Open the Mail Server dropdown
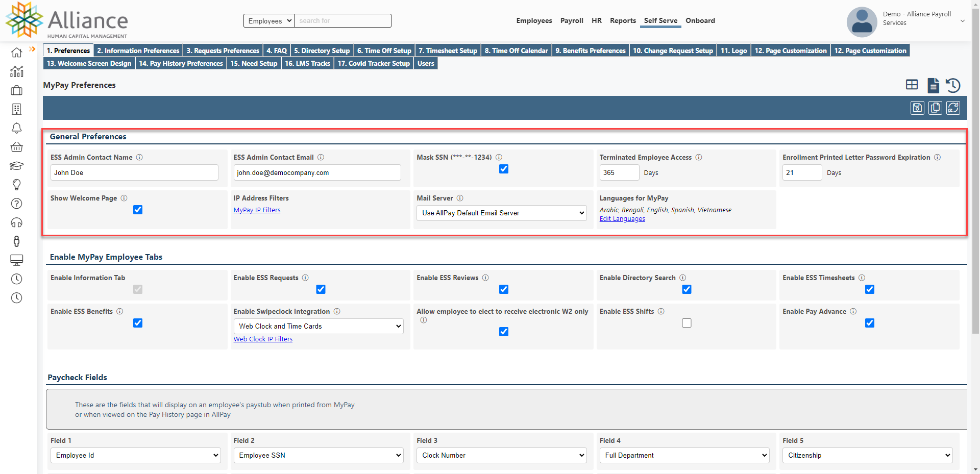 502,213
